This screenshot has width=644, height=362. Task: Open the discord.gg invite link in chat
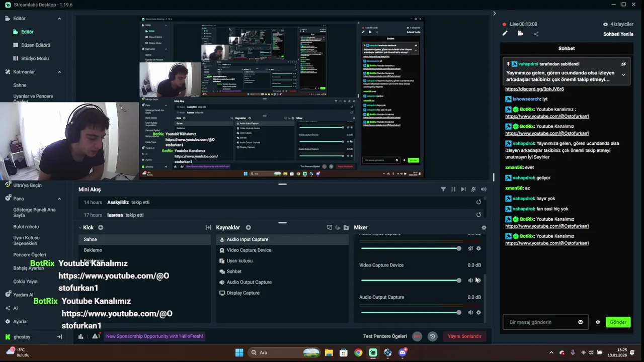pyautogui.click(x=534, y=89)
